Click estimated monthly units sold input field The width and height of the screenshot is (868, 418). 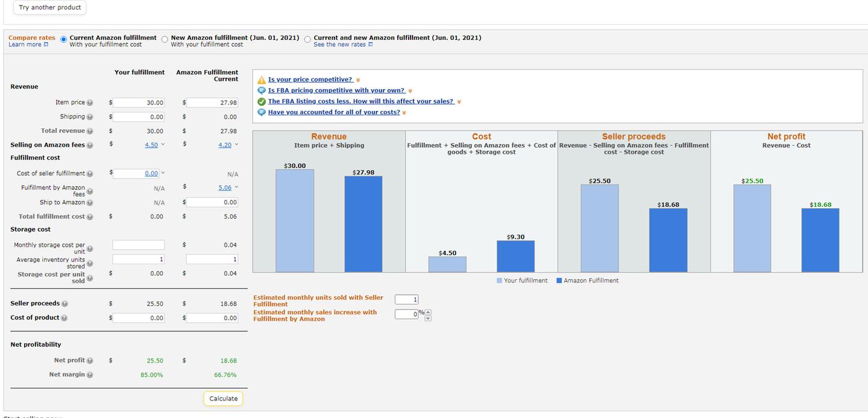406,300
